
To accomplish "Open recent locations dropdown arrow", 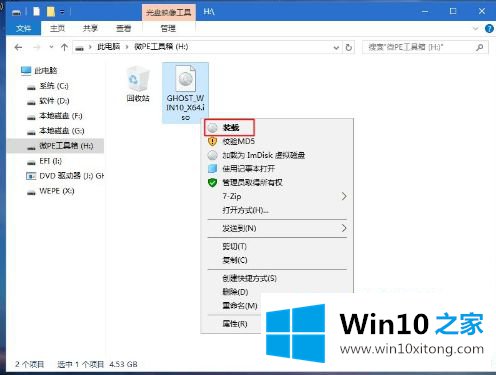I will 51,47.
